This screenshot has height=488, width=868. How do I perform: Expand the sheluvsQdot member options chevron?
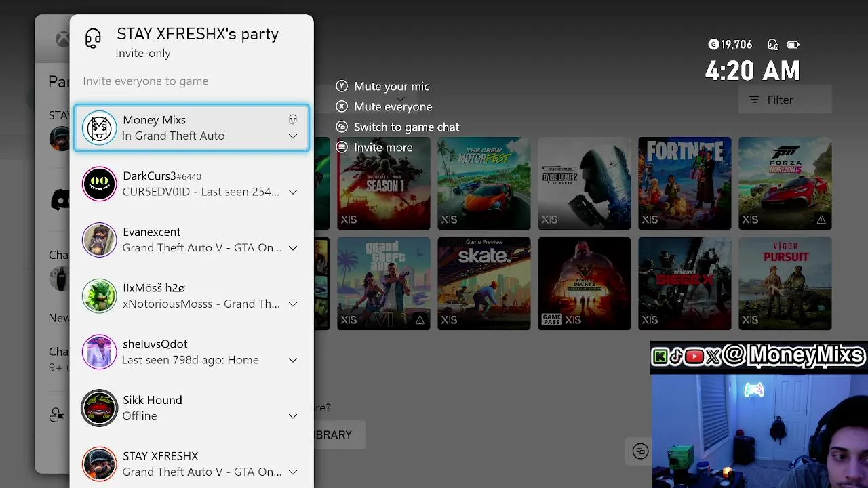coord(293,361)
